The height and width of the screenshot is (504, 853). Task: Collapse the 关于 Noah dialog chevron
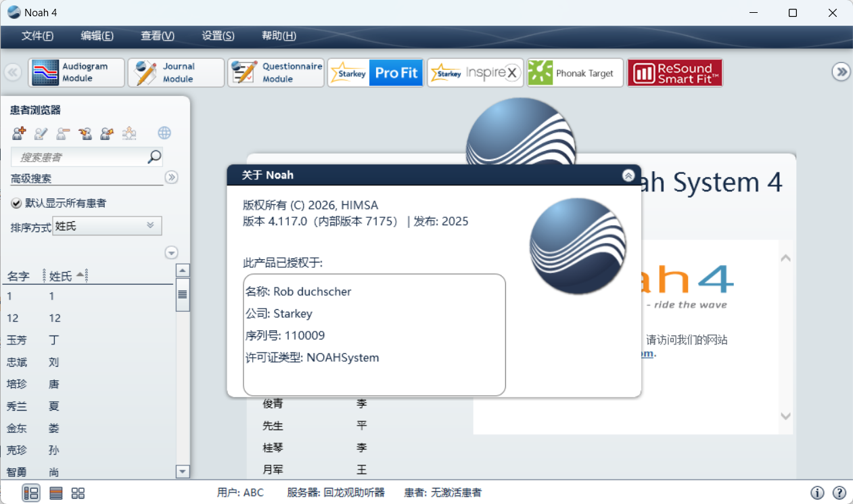click(x=628, y=175)
